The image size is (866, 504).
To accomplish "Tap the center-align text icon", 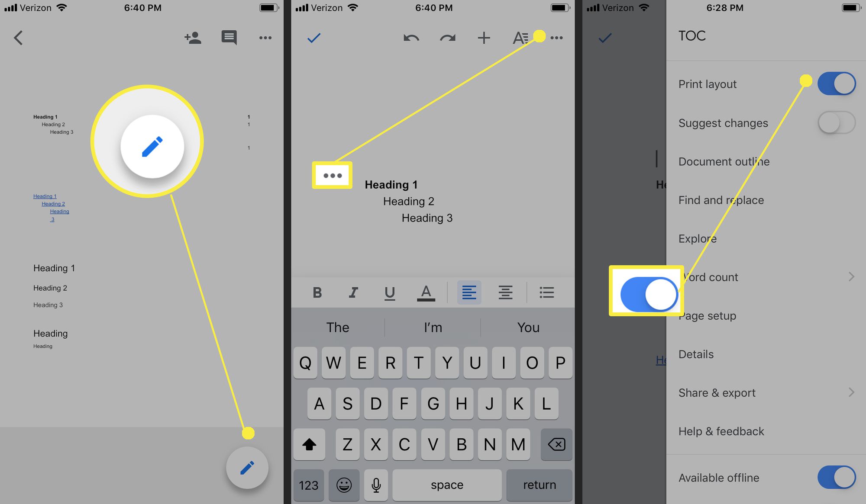I will 506,292.
